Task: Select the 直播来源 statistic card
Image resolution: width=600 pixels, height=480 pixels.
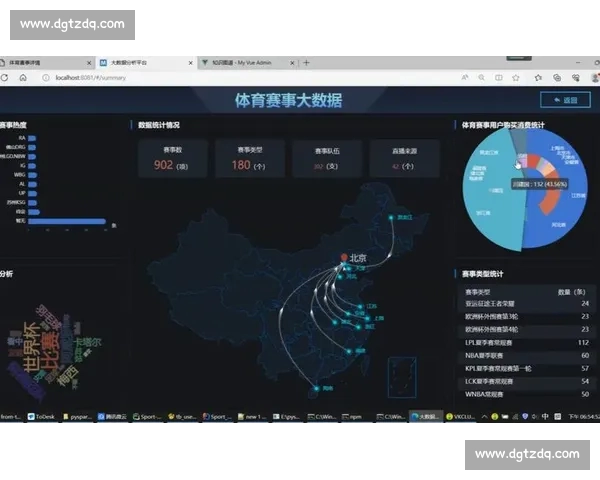Action: tap(404, 159)
